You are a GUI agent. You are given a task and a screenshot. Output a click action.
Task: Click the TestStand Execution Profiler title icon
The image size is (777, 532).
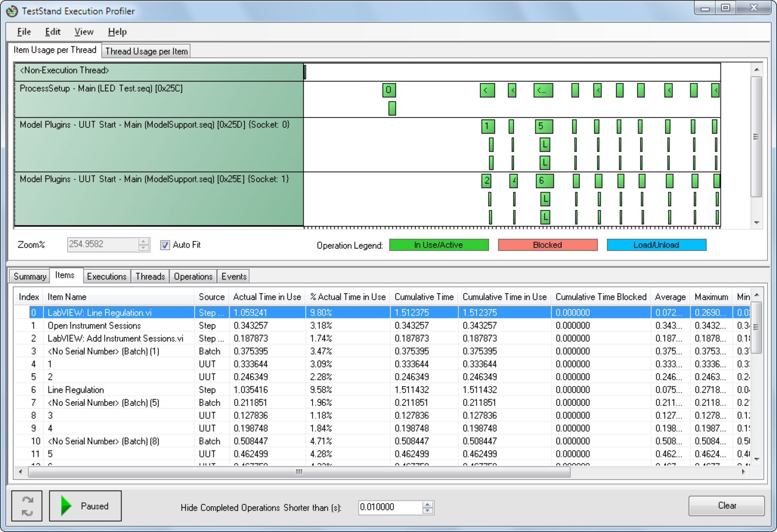pyautogui.click(x=12, y=11)
